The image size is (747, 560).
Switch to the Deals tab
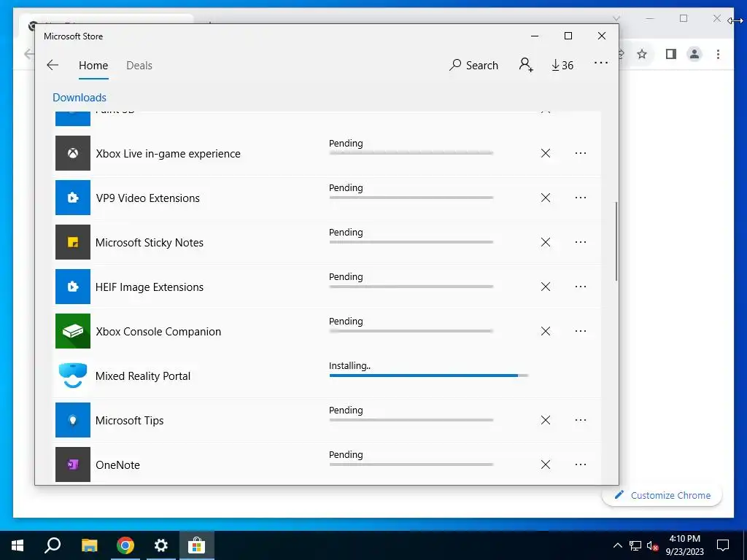pos(139,65)
